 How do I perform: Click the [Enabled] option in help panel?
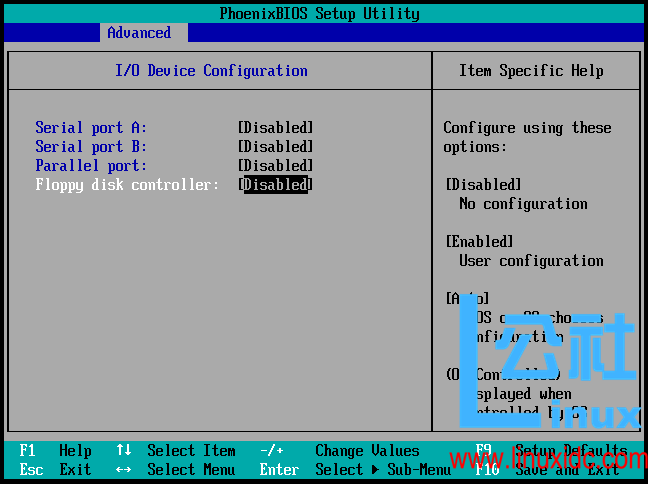click(479, 241)
